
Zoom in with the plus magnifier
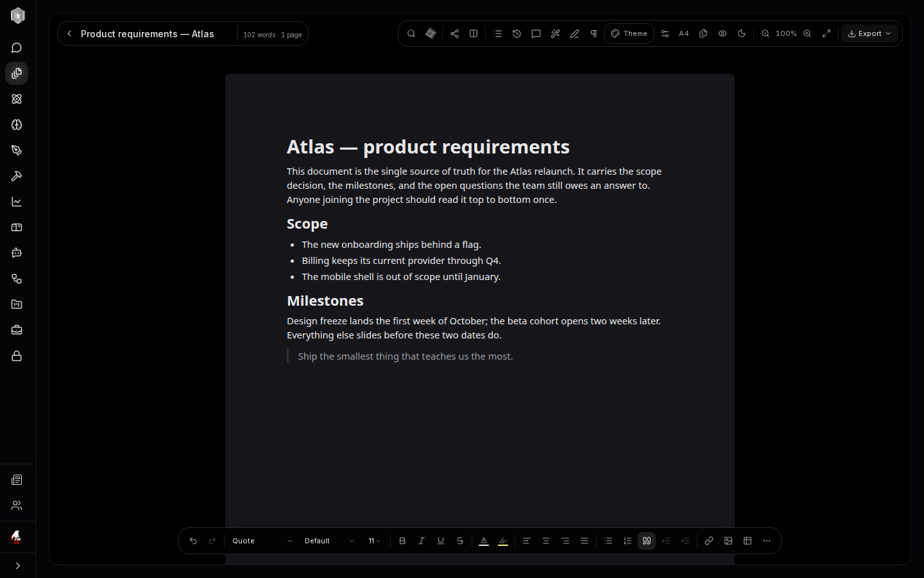807,33
